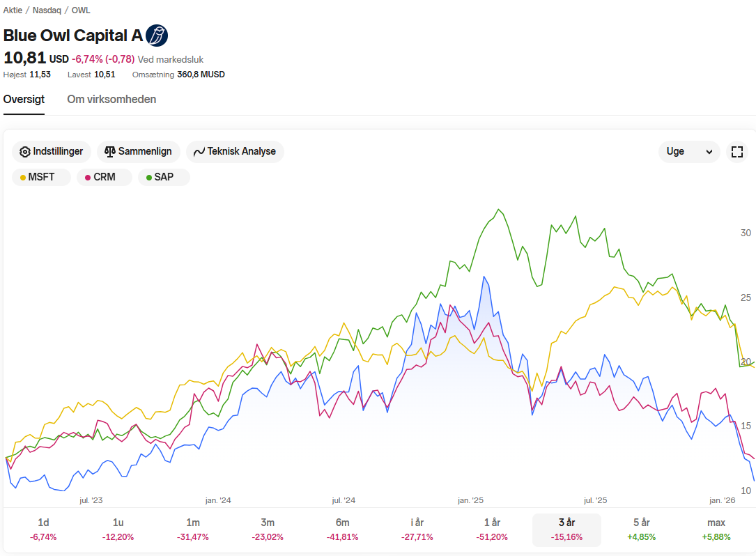756x556 pixels.
Task: Select the 1u time range
Action: [118, 530]
